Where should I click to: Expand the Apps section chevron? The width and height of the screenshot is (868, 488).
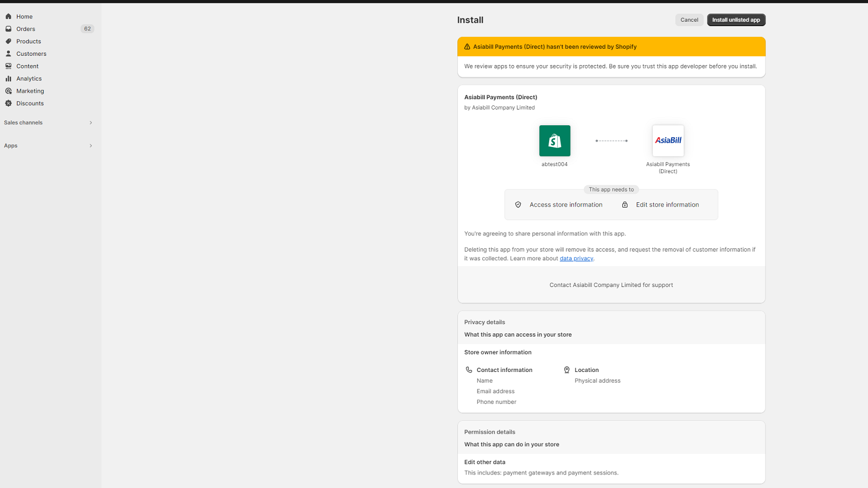click(x=91, y=146)
